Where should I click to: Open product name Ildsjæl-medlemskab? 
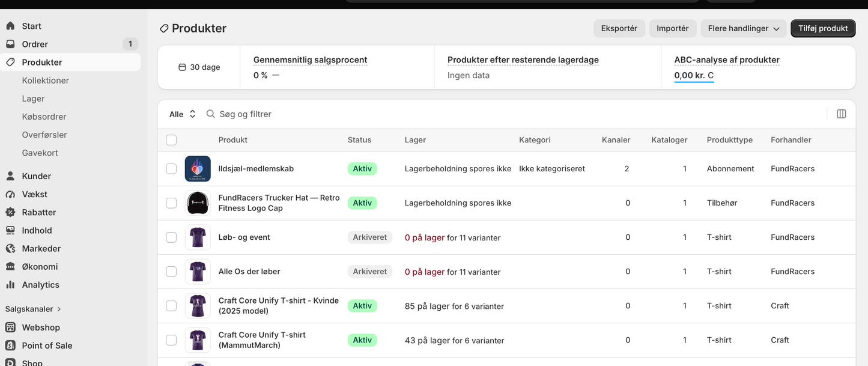click(x=256, y=169)
